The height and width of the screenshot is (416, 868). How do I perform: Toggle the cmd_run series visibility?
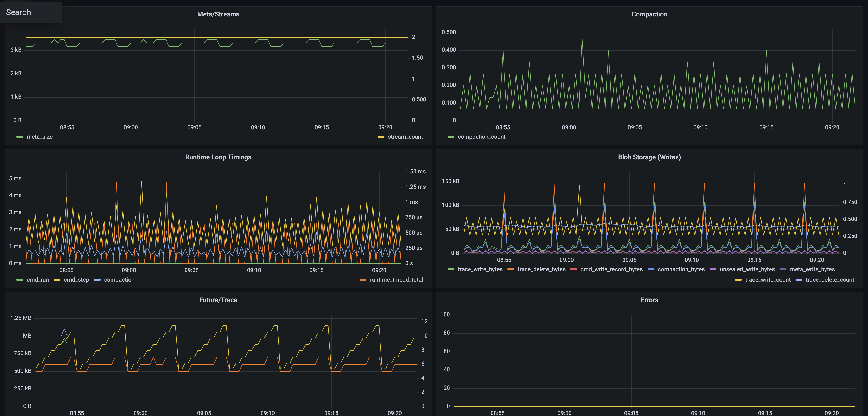[x=38, y=279]
